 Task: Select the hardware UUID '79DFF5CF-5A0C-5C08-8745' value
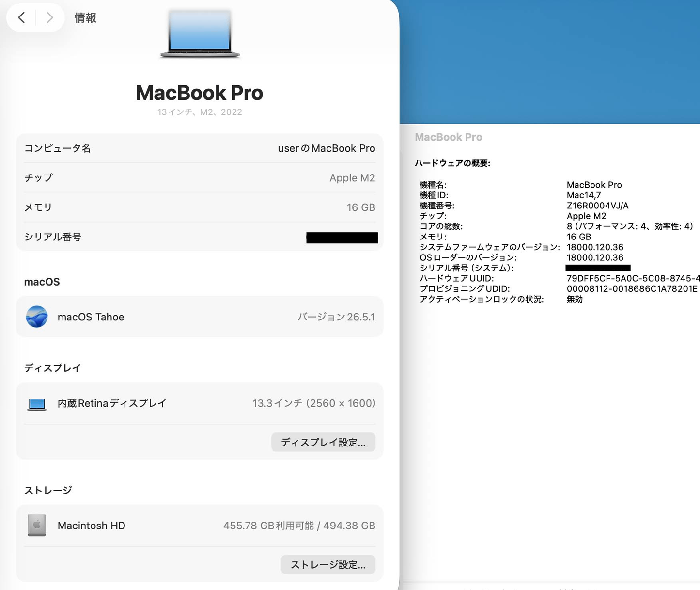pos(633,278)
